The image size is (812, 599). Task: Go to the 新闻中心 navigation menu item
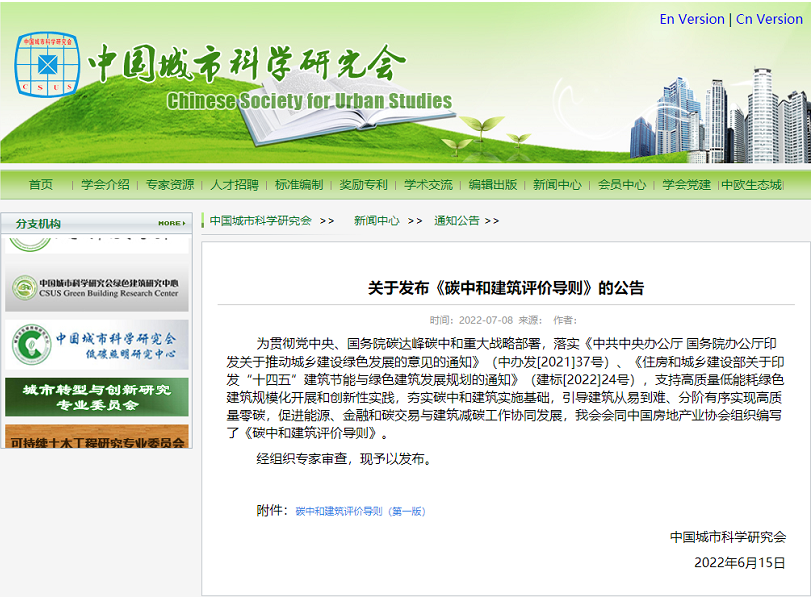[x=557, y=184]
